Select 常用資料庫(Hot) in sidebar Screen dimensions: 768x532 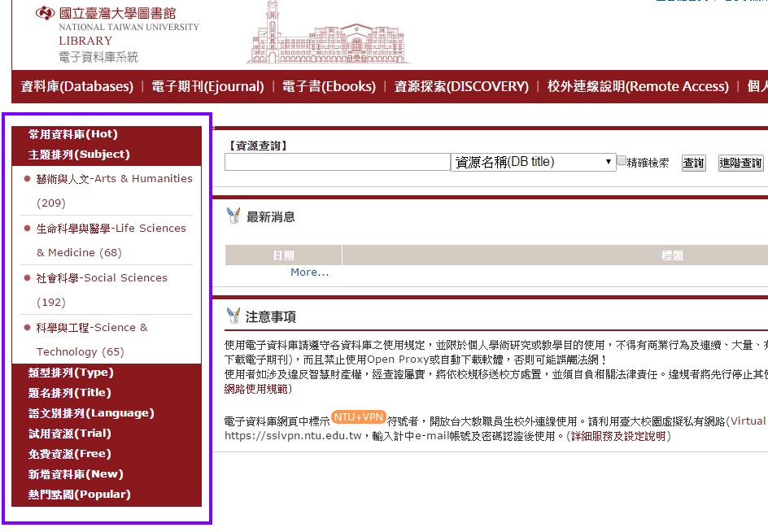[73, 133]
